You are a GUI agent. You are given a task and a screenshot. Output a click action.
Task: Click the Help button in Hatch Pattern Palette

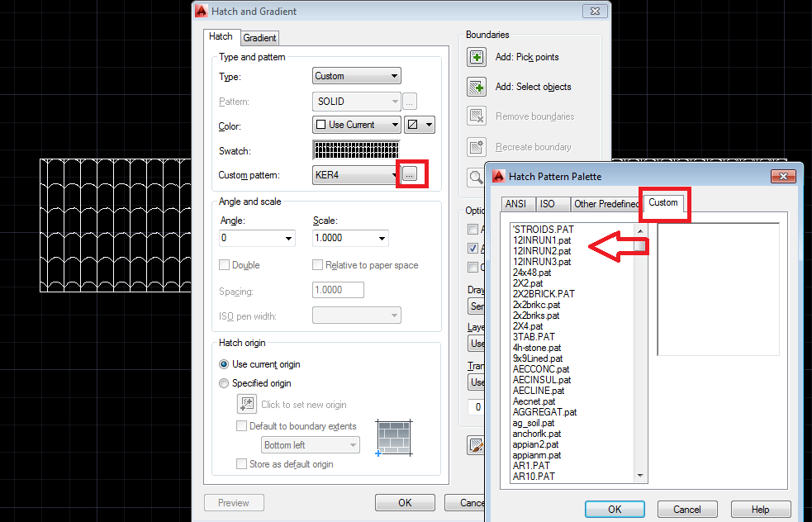point(760,509)
